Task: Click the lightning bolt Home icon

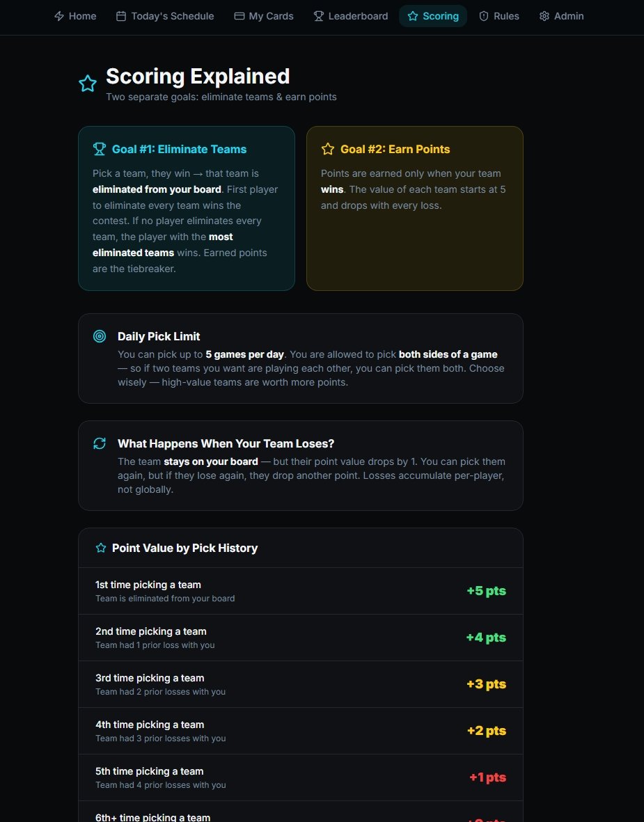Action: pos(59,16)
